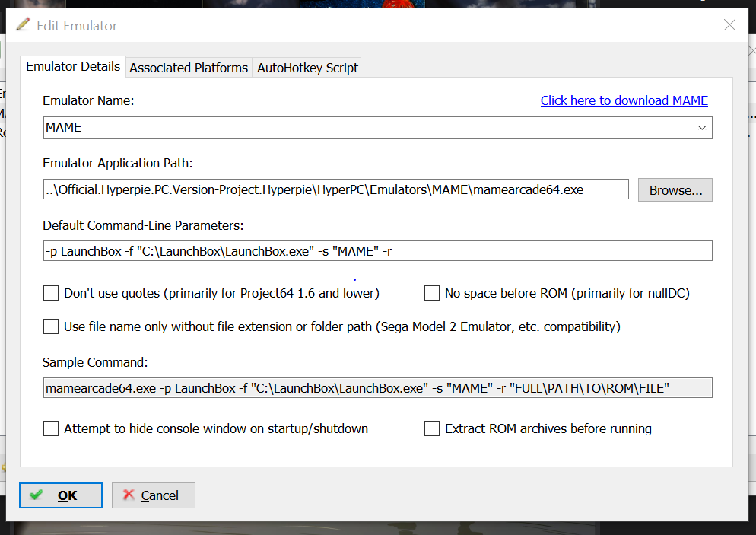The width and height of the screenshot is (756, 535).
Task: Click the green checkmark on OK
Action: (37, 495)
